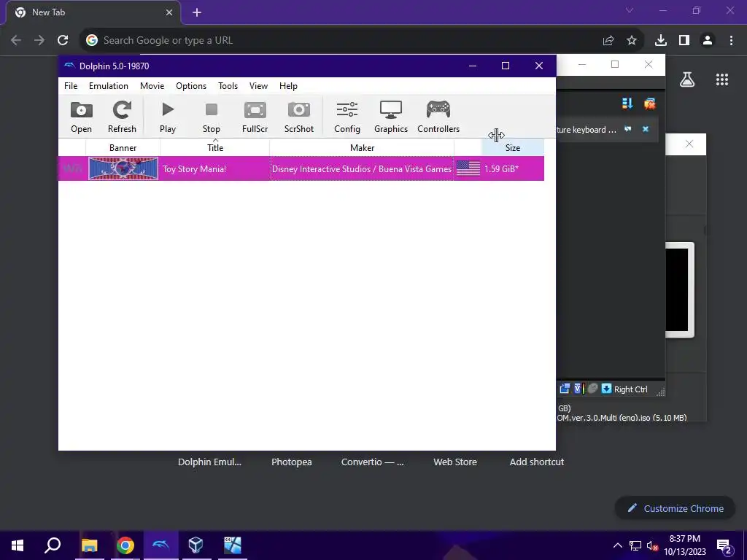Close the New Tab tab
747x560 pixels.
[169, 13]
